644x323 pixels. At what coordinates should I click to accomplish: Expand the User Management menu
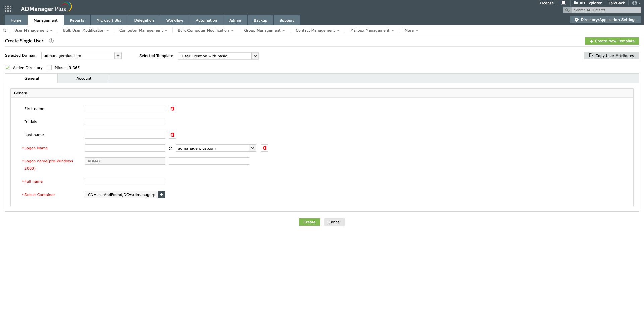pyautogui.click(x=33, y=30)
